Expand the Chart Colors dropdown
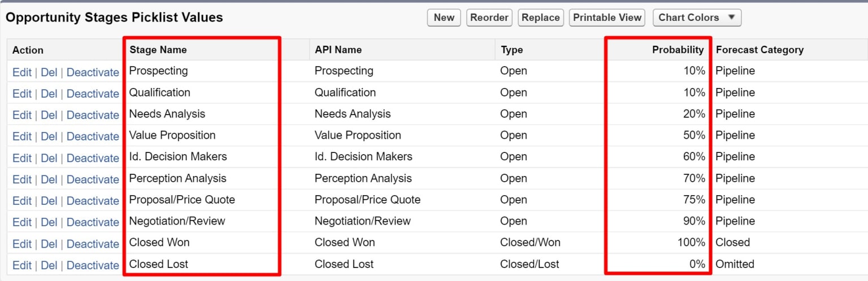Screen dimensions: 868x281 point(697,17)
